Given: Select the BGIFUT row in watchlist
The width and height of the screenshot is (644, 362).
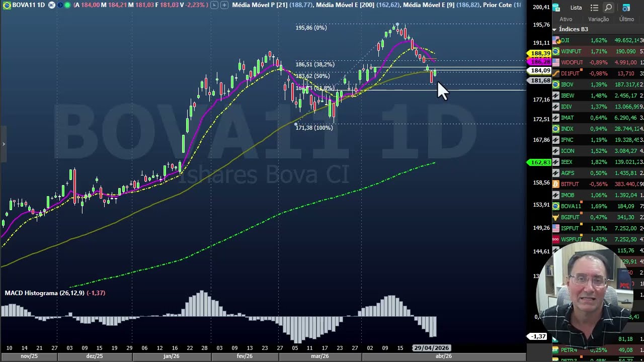Looking at the screenshot, I should 598,217.
